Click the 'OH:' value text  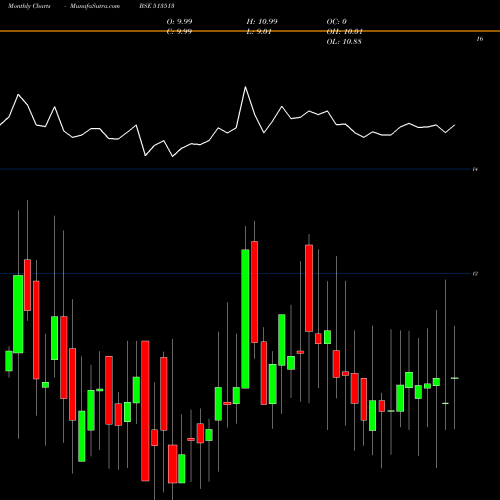(x=344, y=32)
